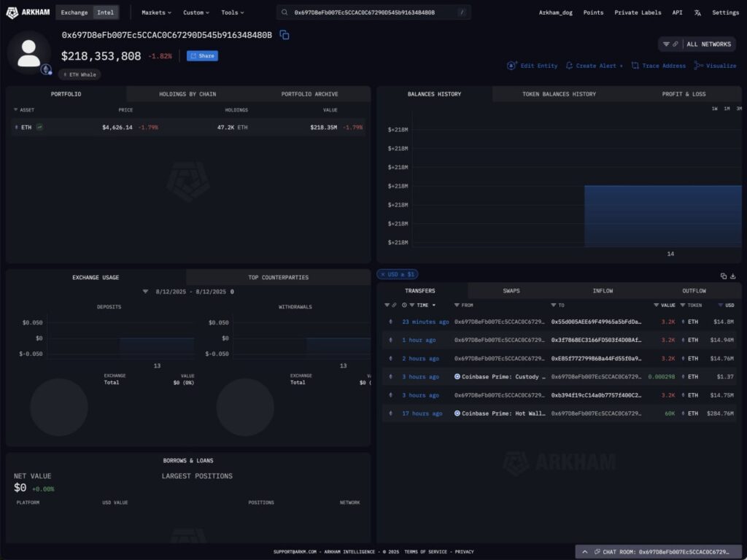
Task: Select the Trace Address icon
Action: coord(635,66)
